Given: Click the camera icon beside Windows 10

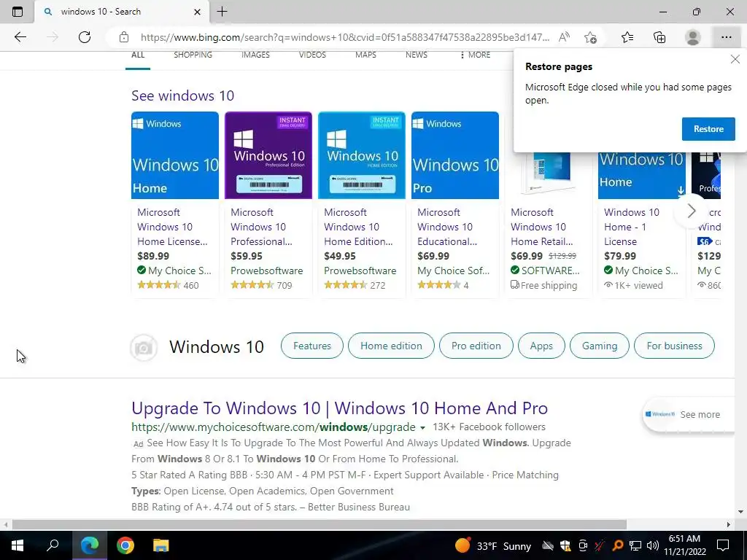Looking at the screenshot, I should [144, 348].
